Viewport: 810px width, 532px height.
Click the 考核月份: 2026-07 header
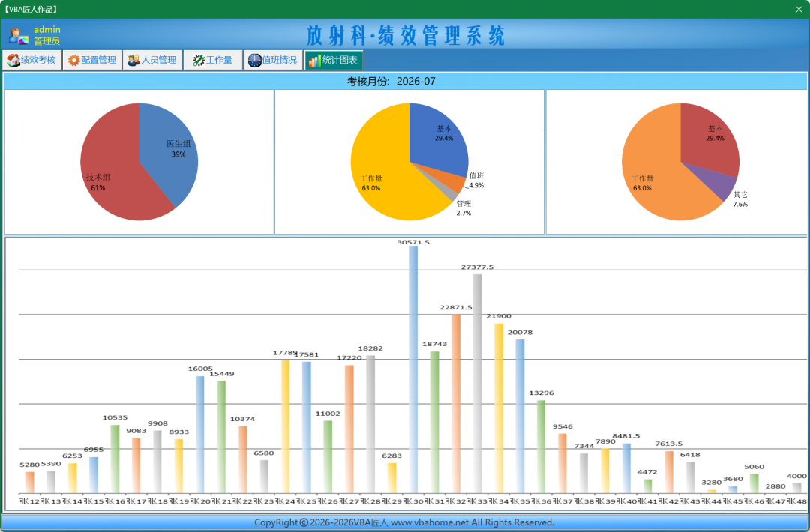coord(391,82)
